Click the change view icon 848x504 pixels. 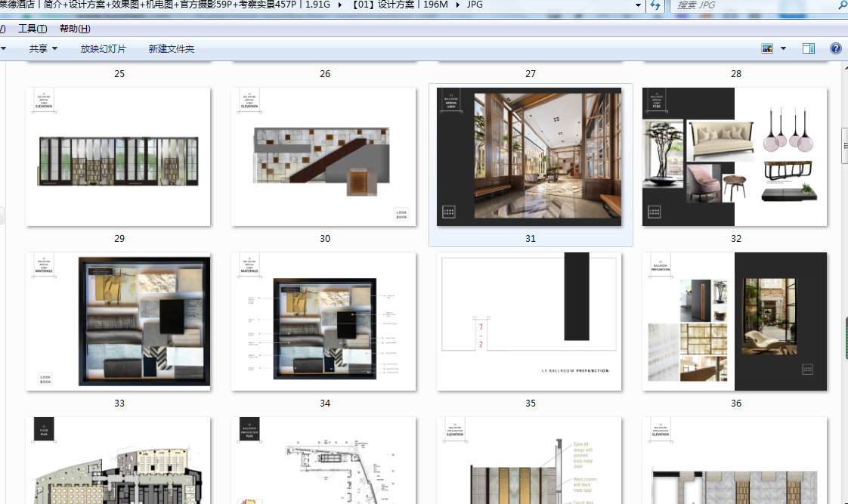767,48
